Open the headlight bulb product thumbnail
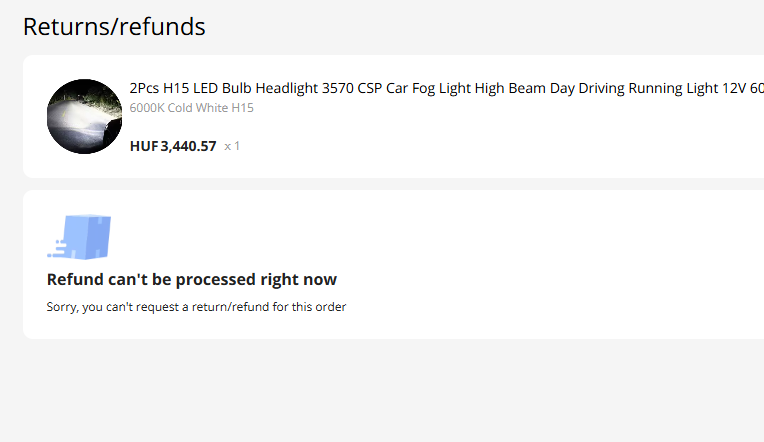This screenshot has width=764, height=442. [x=84, y=116]
